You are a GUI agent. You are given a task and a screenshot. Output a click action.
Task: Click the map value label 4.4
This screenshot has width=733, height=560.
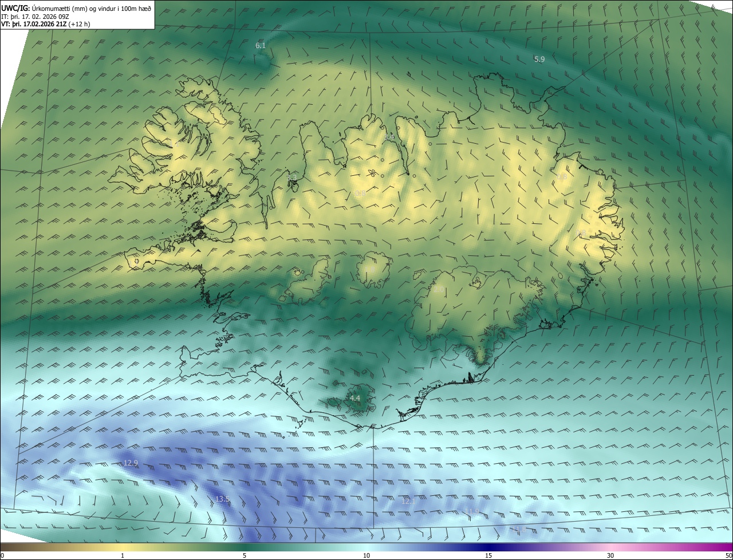(355, 398)
